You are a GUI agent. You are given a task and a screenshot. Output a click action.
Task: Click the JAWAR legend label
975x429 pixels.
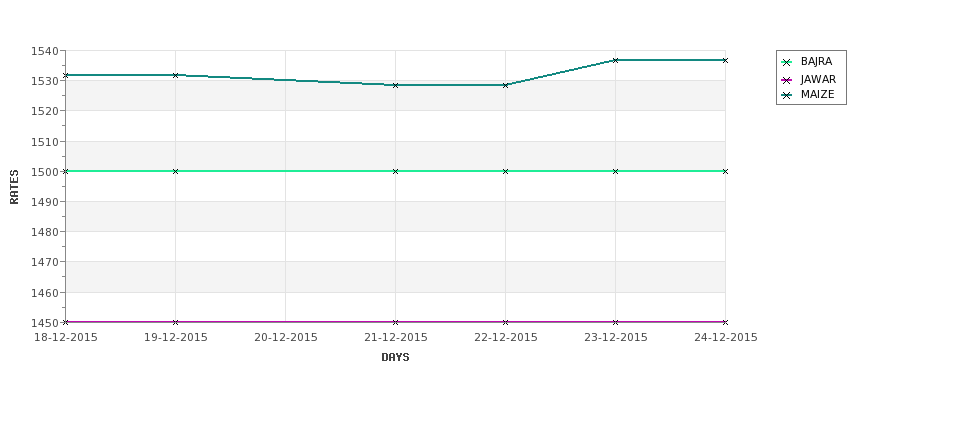818,80
